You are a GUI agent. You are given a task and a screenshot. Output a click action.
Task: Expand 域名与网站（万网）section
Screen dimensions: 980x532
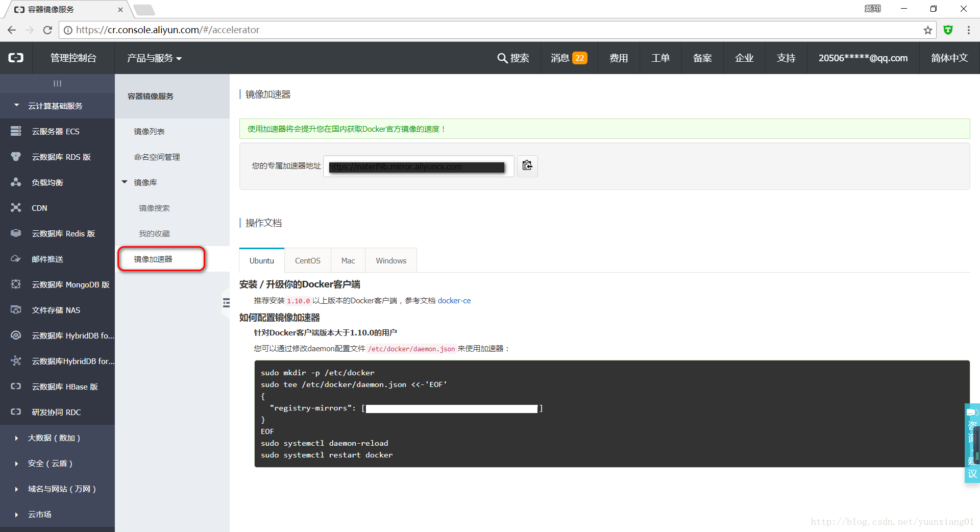click(57, 489)
